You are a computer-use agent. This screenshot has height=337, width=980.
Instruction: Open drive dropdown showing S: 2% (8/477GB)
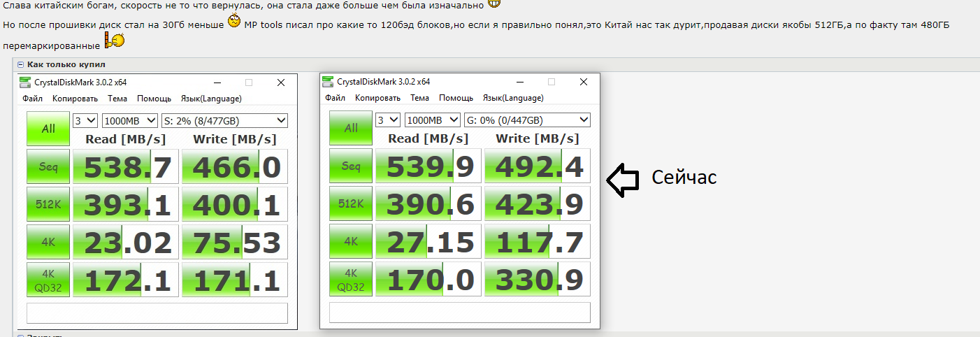point(224,120)
